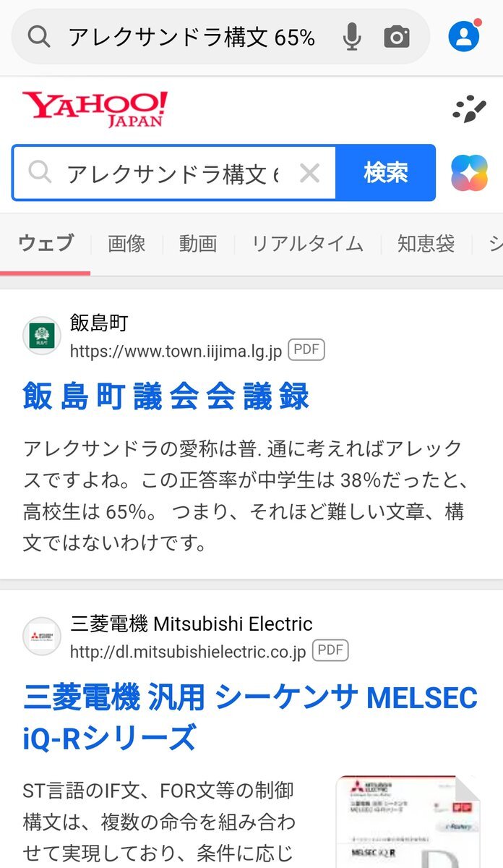Tap the microphone voice search icon
503x868 pixels.
(352, 37)
